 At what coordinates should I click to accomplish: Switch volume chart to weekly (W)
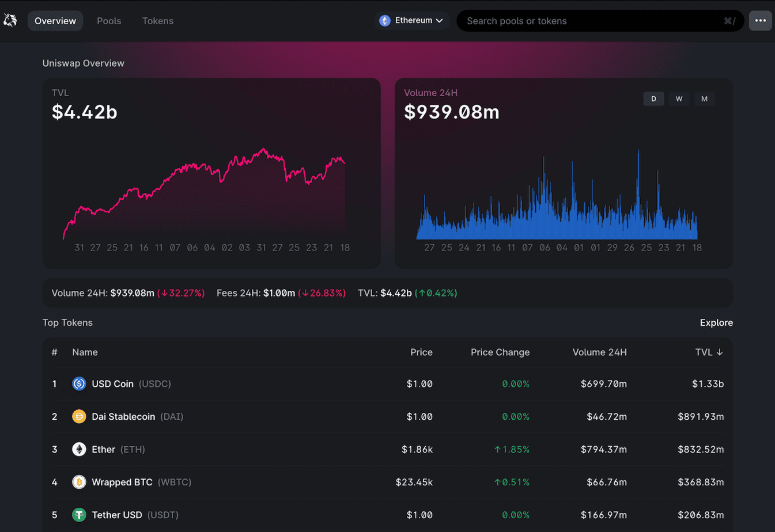point(679,99)
